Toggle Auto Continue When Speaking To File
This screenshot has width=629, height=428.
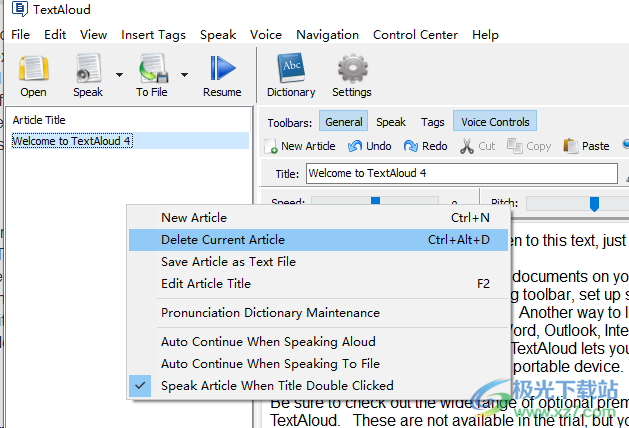click(x=319, y=364)
